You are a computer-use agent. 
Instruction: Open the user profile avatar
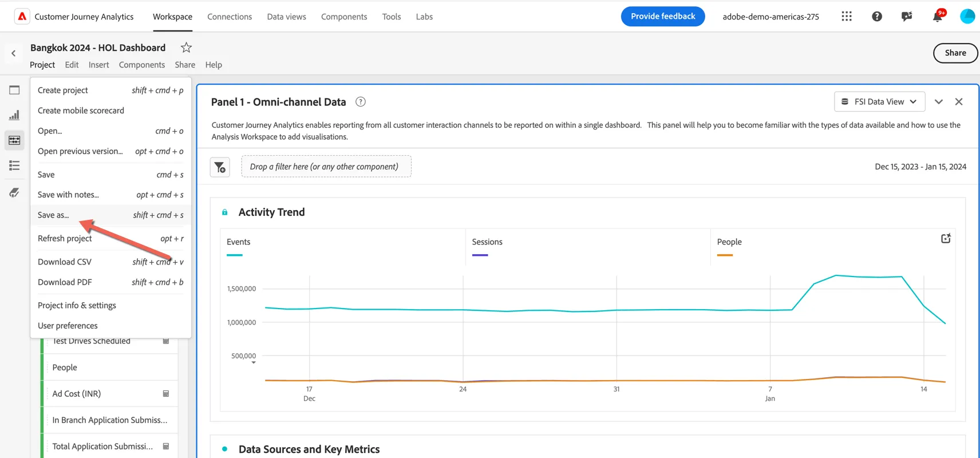(967, 17)
